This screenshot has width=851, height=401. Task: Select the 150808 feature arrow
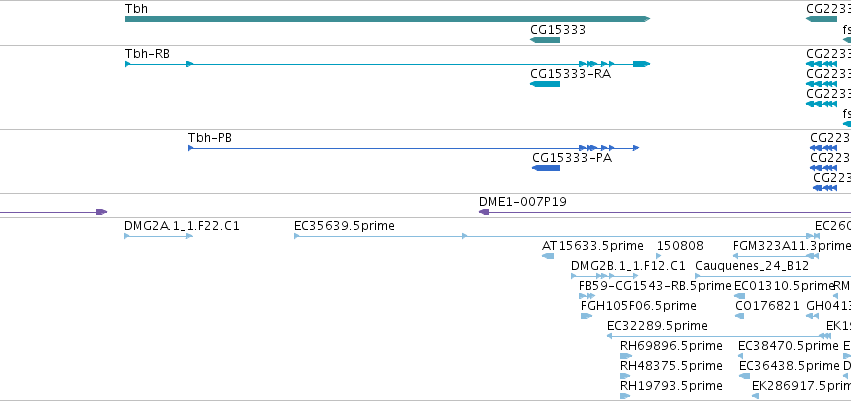[x=659, y=256]
